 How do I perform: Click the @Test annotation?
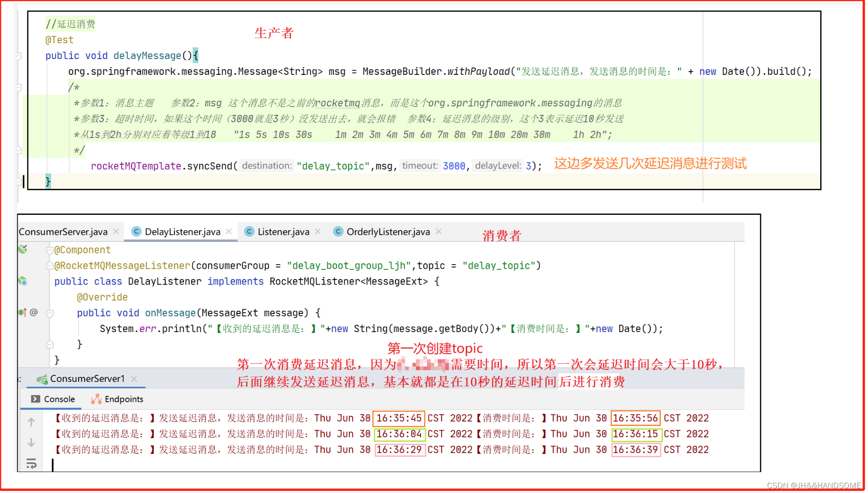(x=60, y=40)
